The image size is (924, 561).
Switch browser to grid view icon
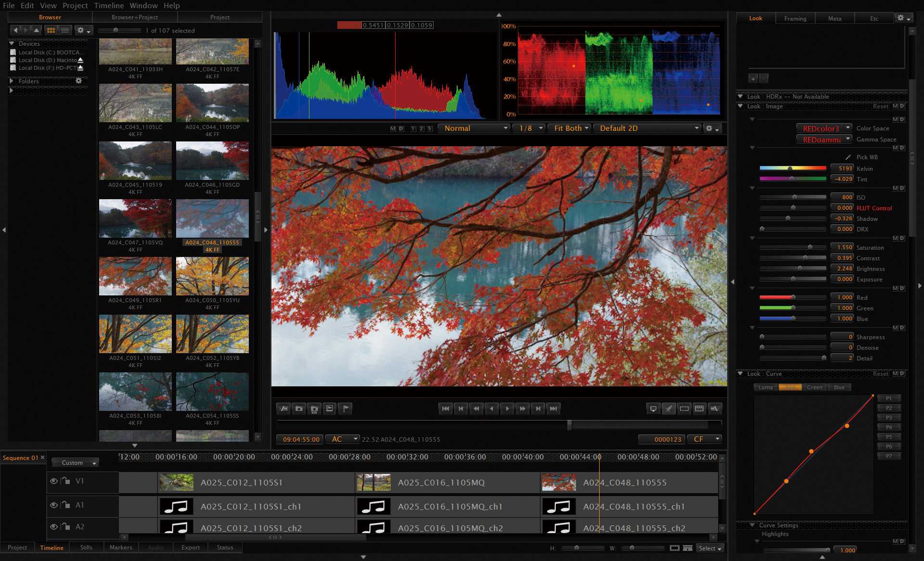[51, 30]
